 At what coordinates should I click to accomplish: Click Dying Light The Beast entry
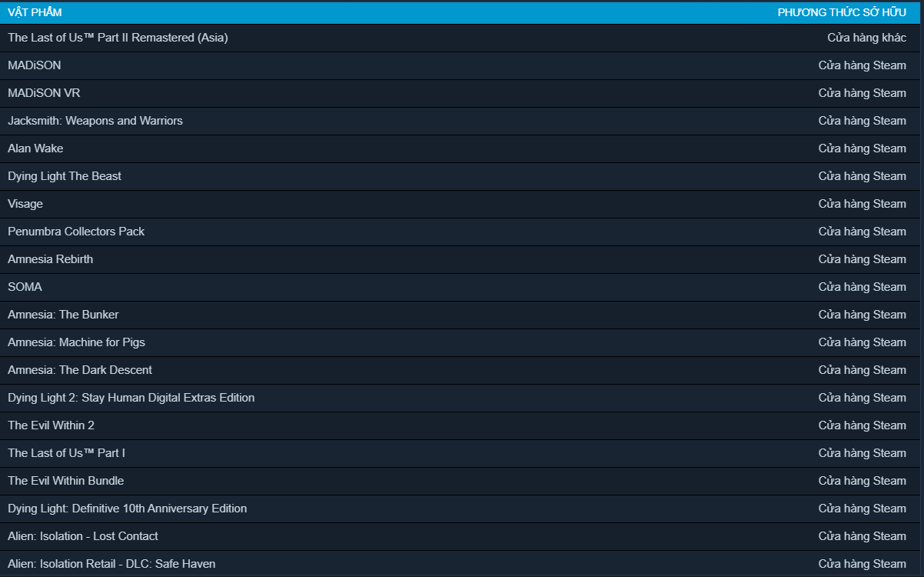coord(65,176)
